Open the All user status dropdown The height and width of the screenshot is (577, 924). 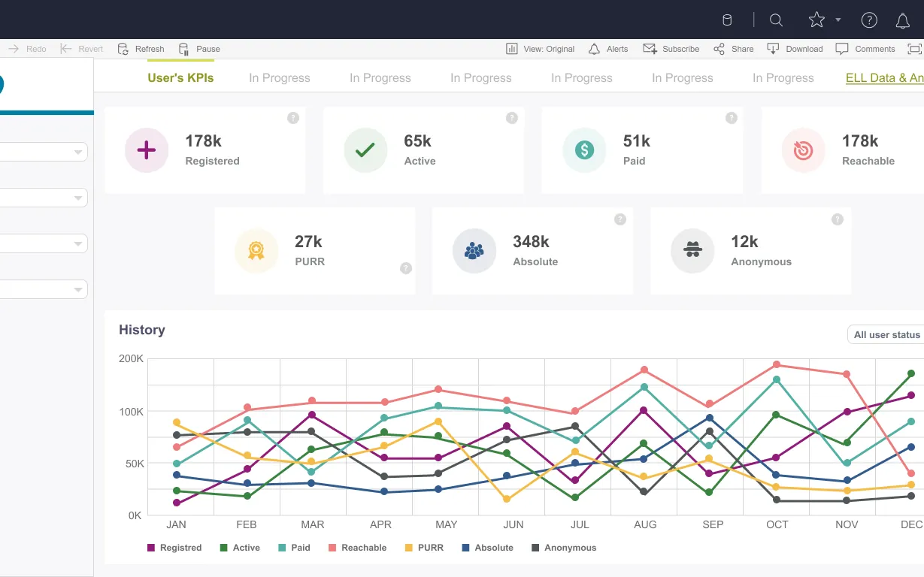pos(886,334)
